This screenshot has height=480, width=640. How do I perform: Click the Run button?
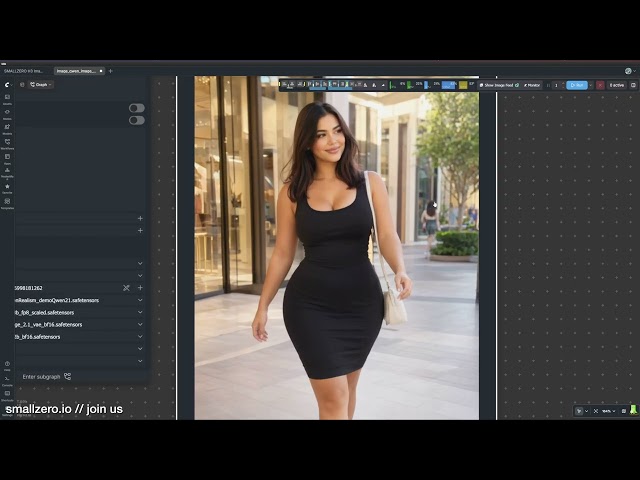point(577,85)
